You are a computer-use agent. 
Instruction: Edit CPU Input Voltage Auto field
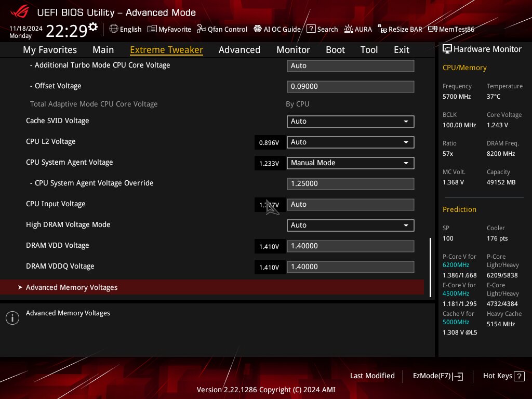pos(351,205)
